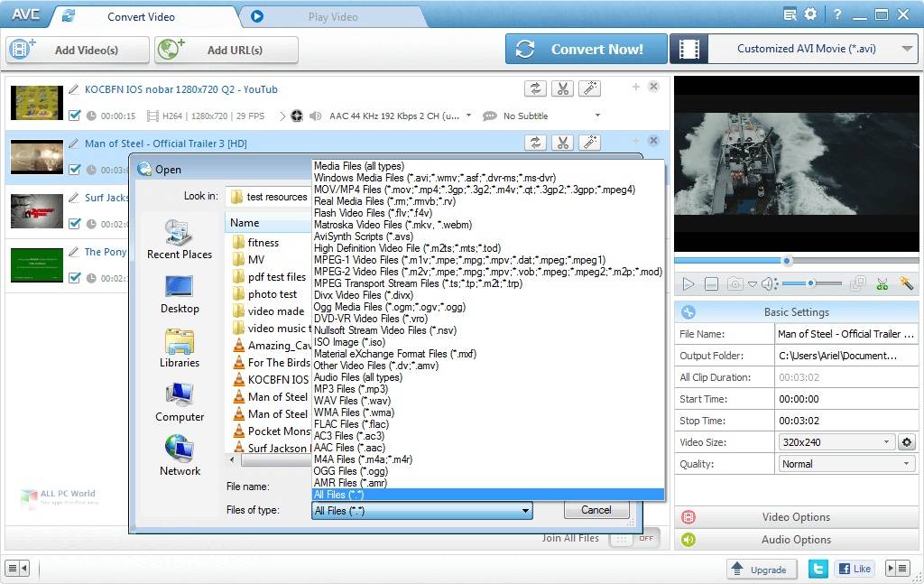The image size is (924, 584).
Task: Select the Convert Video tab
Action: (141, 15)
